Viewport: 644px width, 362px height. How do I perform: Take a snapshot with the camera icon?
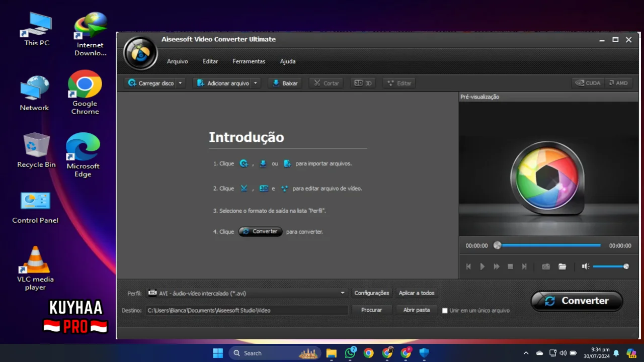(x=546, y=266)
